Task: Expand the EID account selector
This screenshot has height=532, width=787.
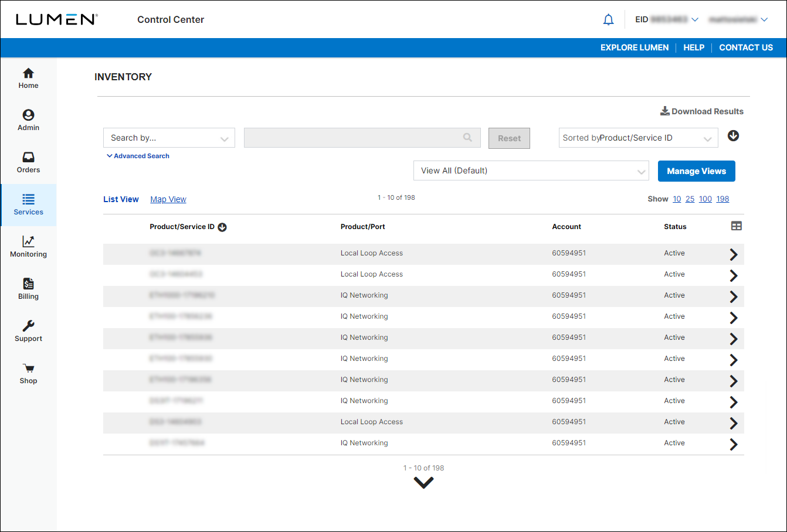Action: click(x=667, y=19)
